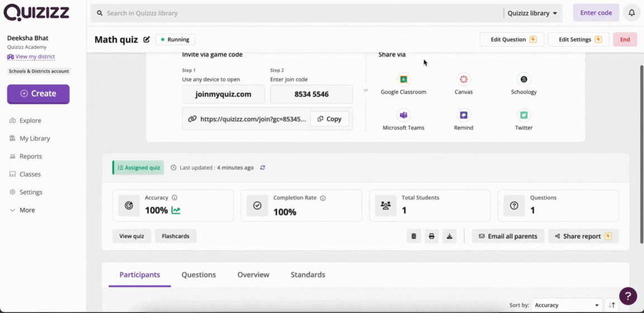The width and height of the screenshot is (644, 313).
Task: Open the notifications bell
Action: [x=632, y=13]
